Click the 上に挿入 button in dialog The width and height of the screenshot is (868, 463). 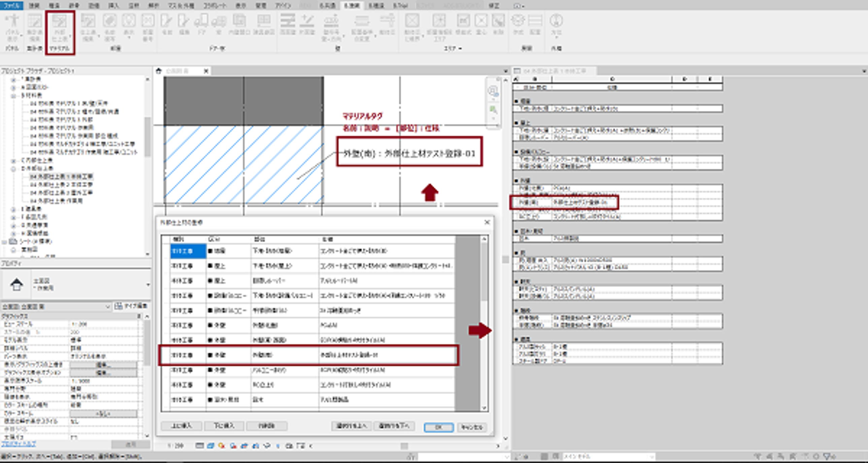point(181,426)
